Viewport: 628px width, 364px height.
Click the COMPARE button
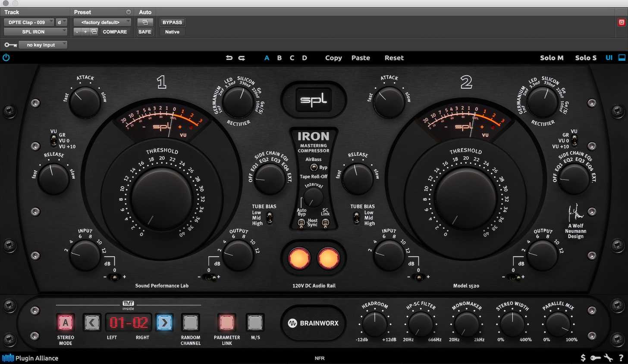115,32
